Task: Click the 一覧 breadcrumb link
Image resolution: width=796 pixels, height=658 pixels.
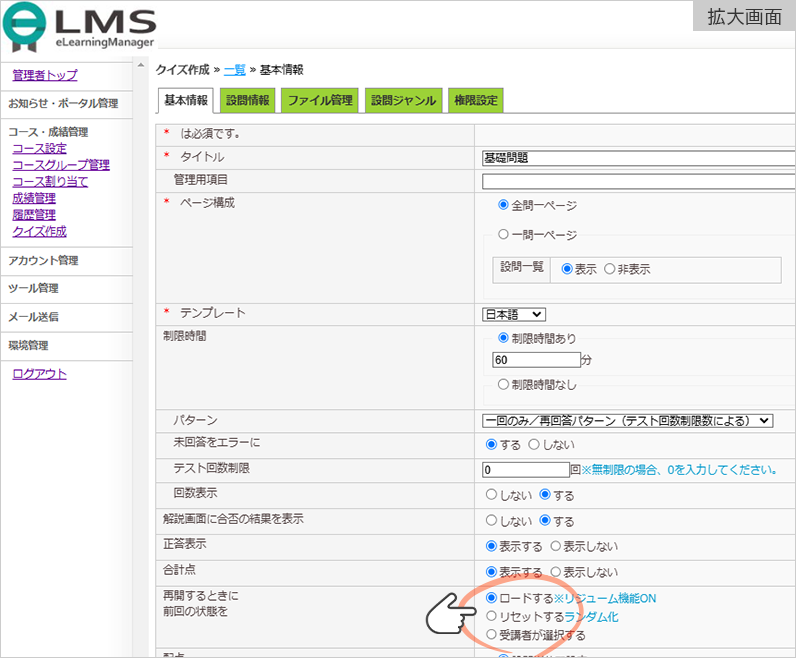Action: tap(234, 70)
